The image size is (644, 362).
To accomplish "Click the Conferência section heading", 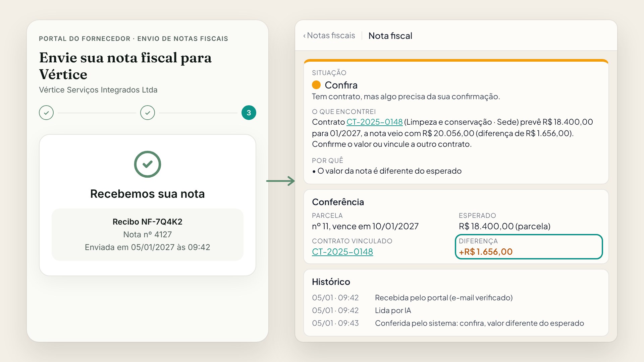I will coord(338,202).
